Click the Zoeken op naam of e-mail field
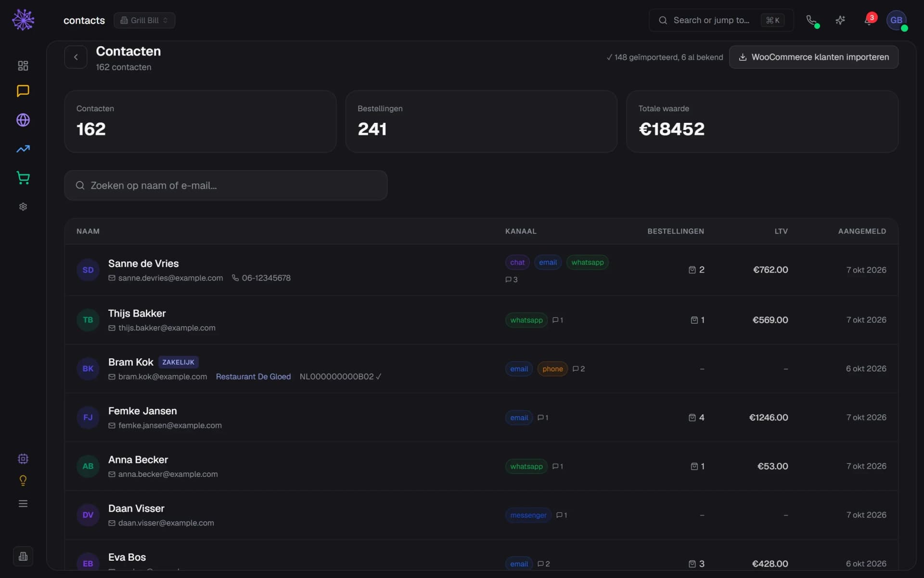 [226, 185]
